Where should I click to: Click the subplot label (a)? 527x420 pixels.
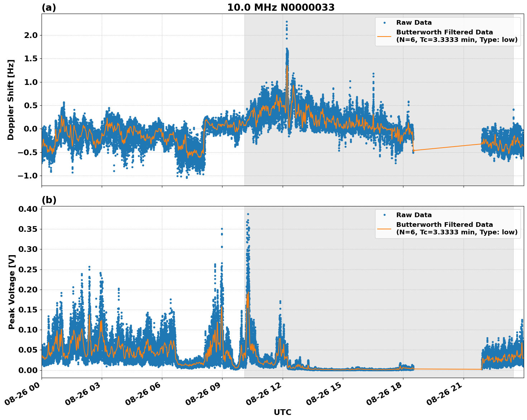[x=49, y=6]
